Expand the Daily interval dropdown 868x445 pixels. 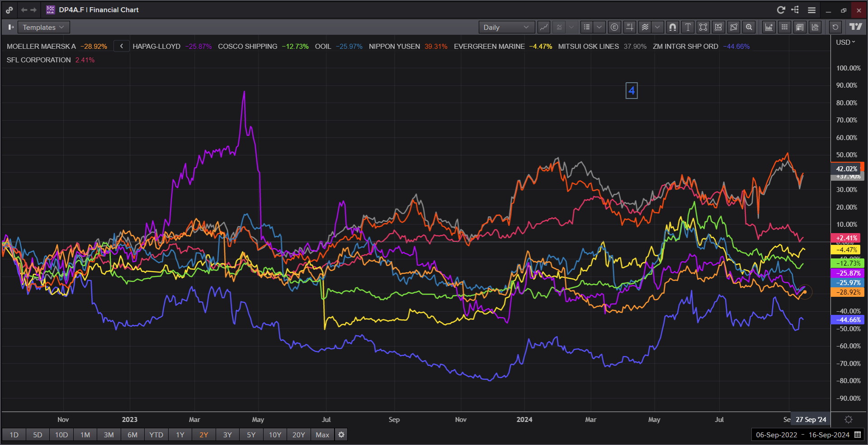coord(506,27)
